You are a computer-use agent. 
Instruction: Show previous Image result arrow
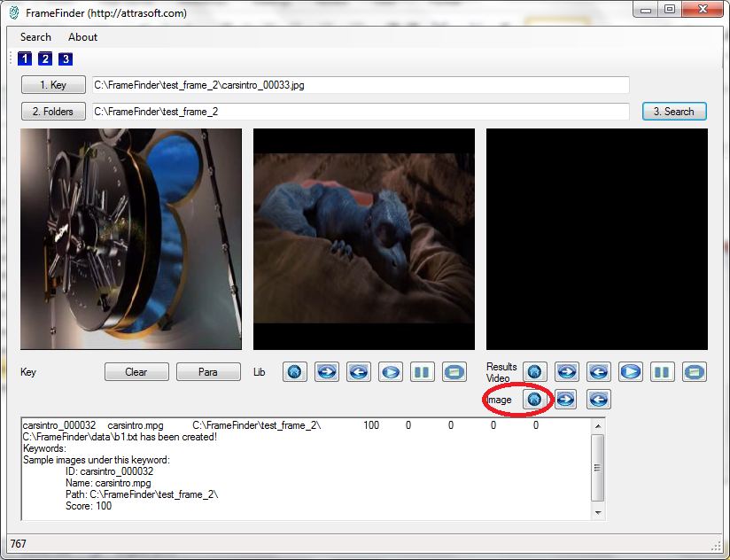(x=599, y=399)
